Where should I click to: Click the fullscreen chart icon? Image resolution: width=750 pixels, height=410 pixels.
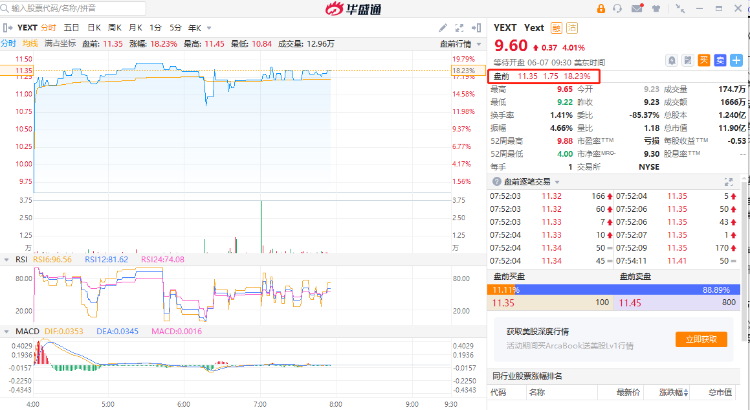[459, 28]
